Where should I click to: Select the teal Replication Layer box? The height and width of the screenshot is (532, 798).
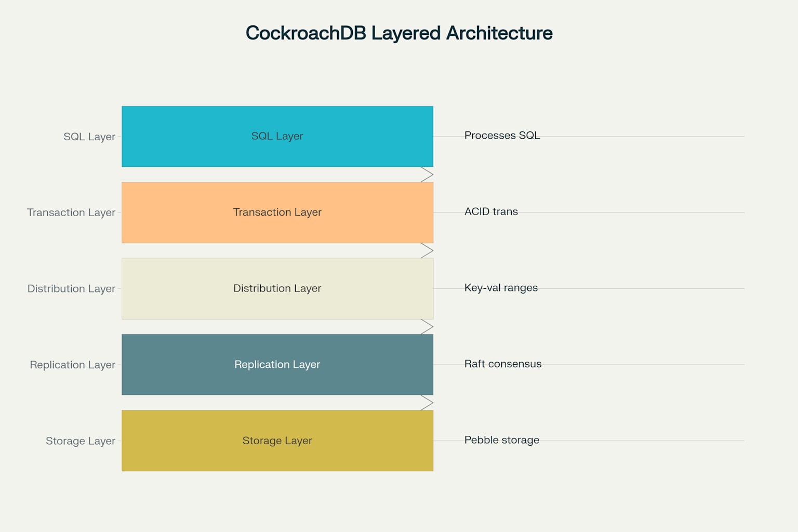coord(277,365)
